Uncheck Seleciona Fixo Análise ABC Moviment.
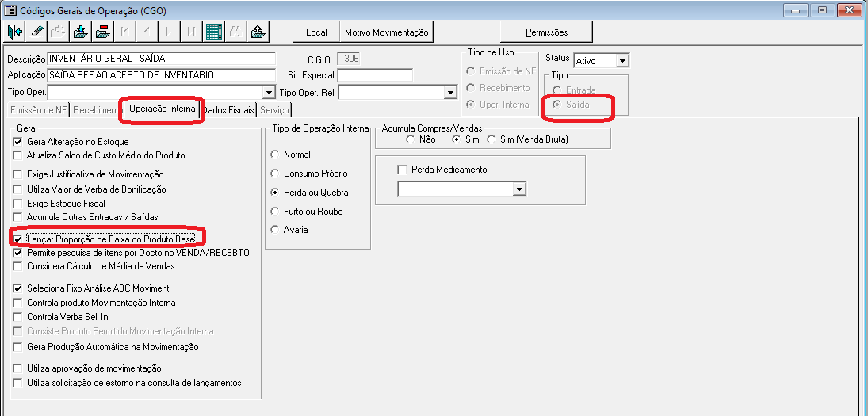The image size is (868, 416). [18, 288]
